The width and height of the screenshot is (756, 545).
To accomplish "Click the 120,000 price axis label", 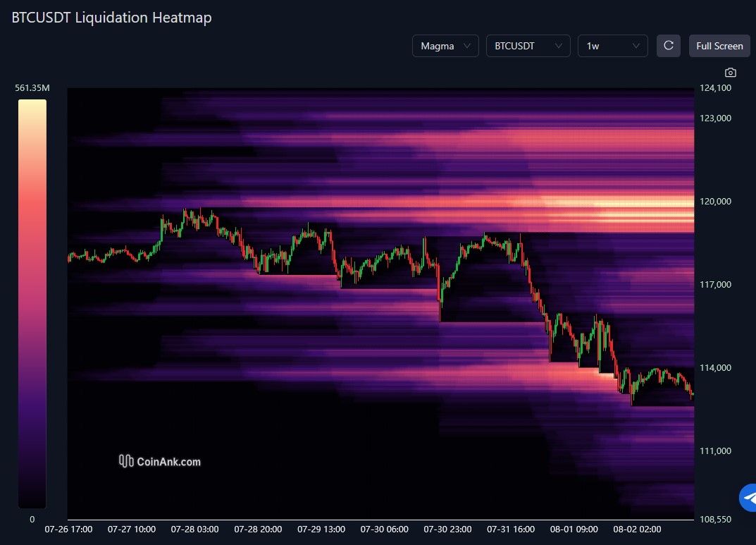I will 716,202.
